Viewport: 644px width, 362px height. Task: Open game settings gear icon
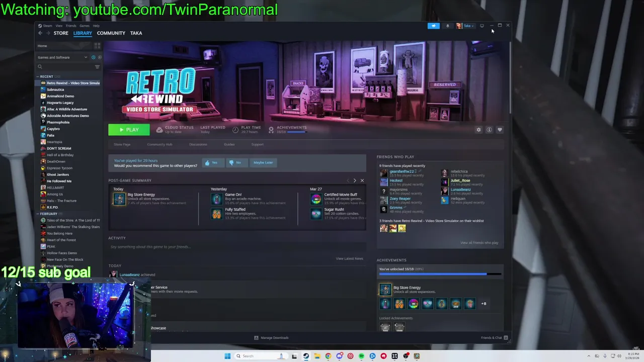(478, 130)
